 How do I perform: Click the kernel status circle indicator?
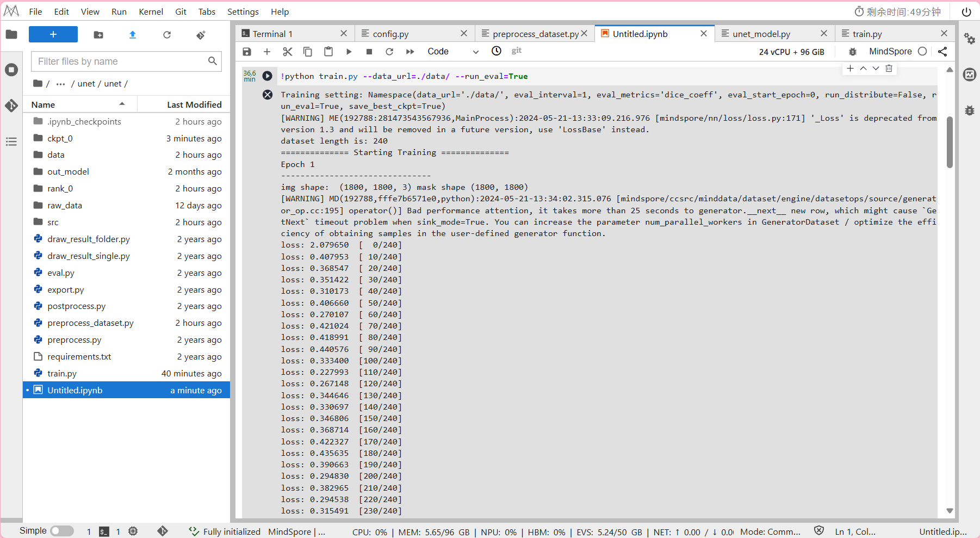point(922,51)
